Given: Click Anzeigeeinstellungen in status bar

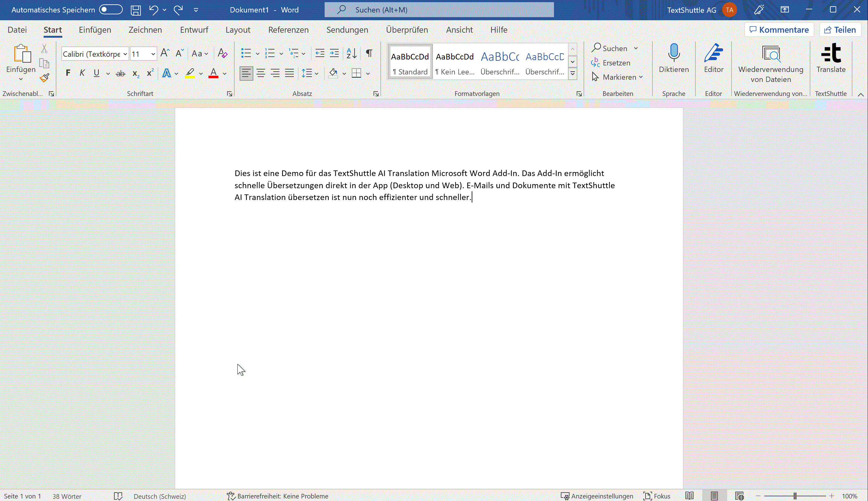Looking at the screenshot, I should pyautogui.click(x=597, y=496).
